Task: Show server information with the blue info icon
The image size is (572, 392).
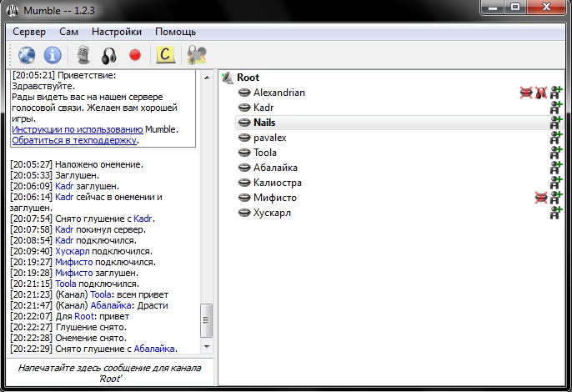Action: 53,55
